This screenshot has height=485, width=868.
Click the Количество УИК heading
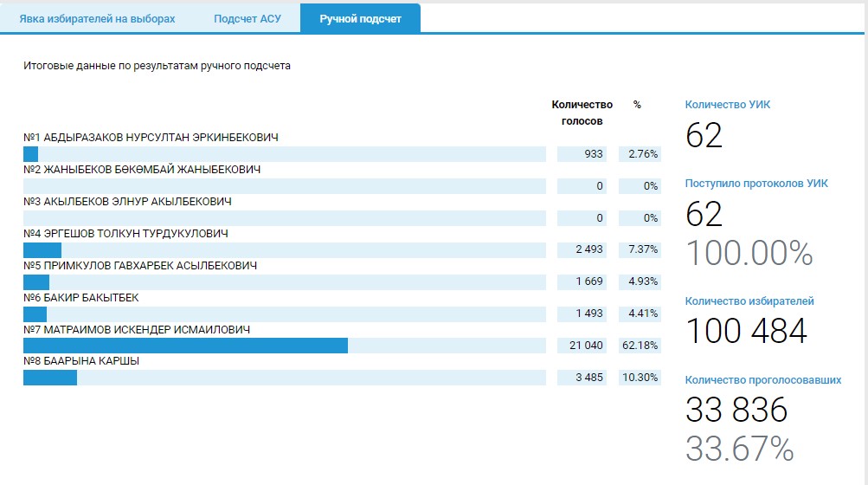click(727, 105)
